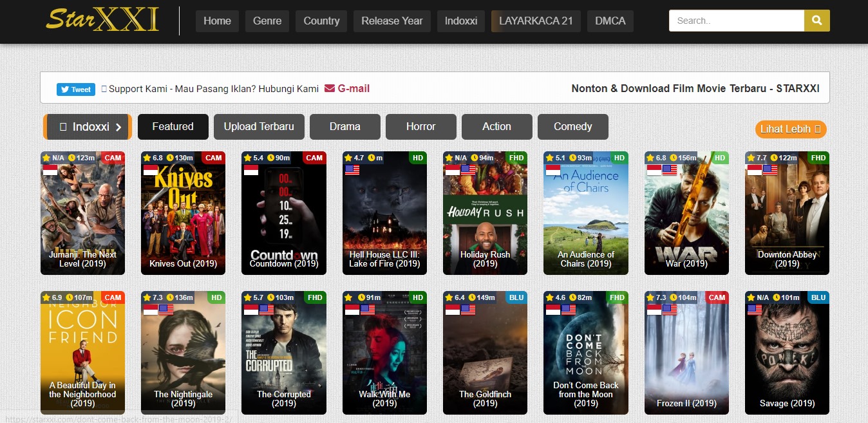Screen dimensions: 868x423
Task: Open the Genre menu
Action: 267,21
